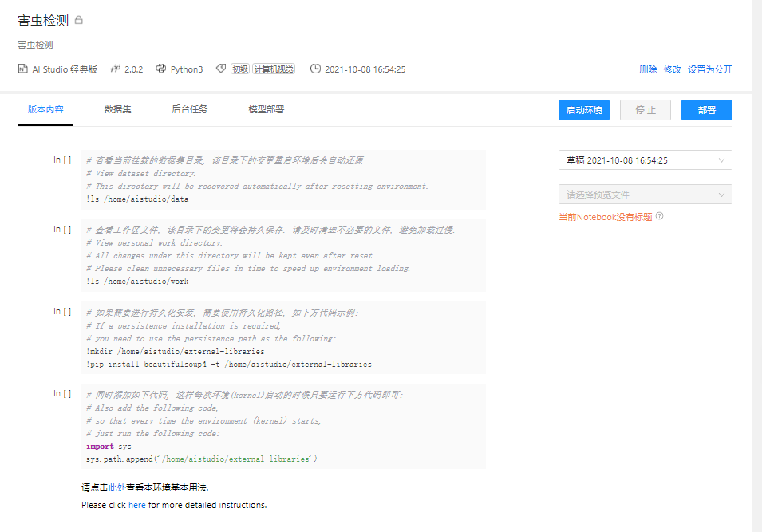Viewport: 762px width, 532px height.
Task: Click the tag icon before 初级
Action: (x=221, y=69)
